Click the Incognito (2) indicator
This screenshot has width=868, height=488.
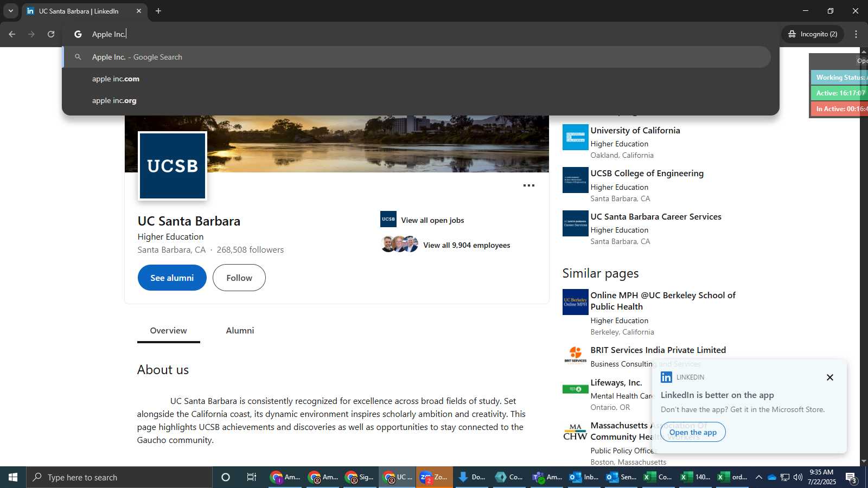pyautogui.click(x=813, y=34)
